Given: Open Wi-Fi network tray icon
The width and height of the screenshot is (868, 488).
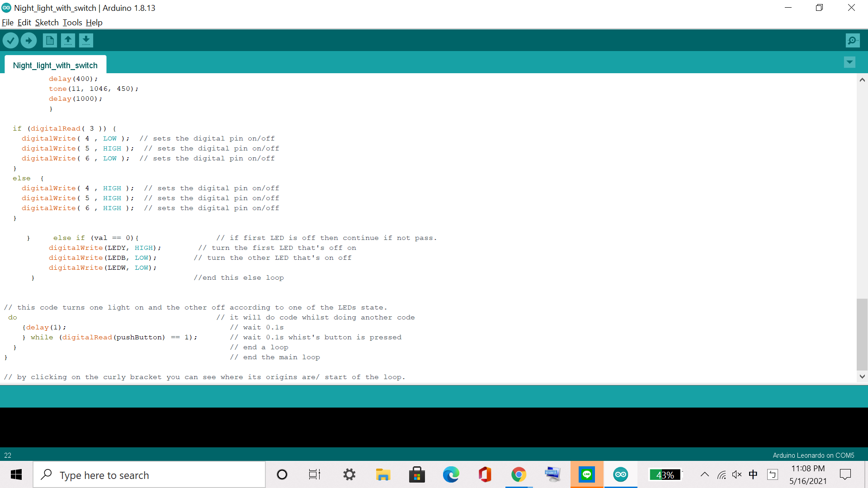Looking at the screenshot, I should 722,474.
